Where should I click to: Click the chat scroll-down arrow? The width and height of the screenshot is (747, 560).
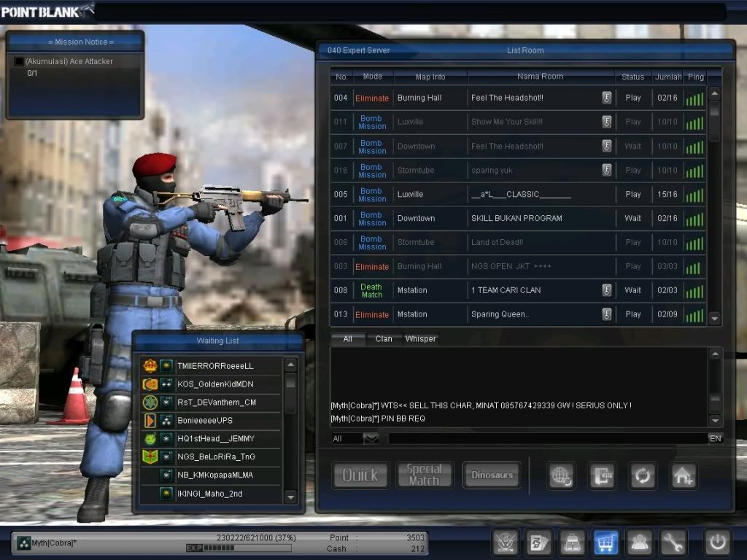tap(715, 420)
